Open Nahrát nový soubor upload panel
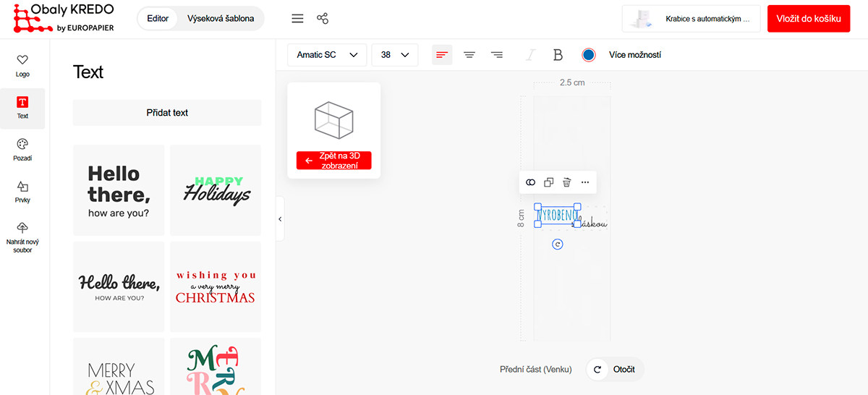Screen dimensions: 868x395 point(22,237)
